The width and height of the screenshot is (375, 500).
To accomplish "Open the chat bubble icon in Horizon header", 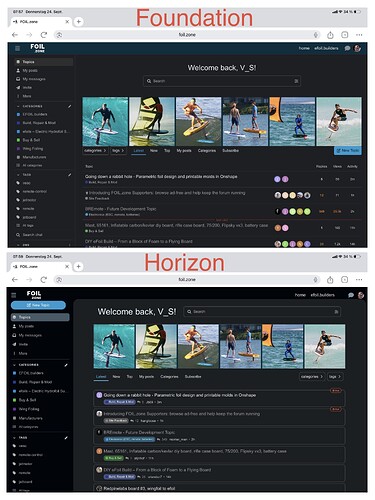I will point(351,295).
